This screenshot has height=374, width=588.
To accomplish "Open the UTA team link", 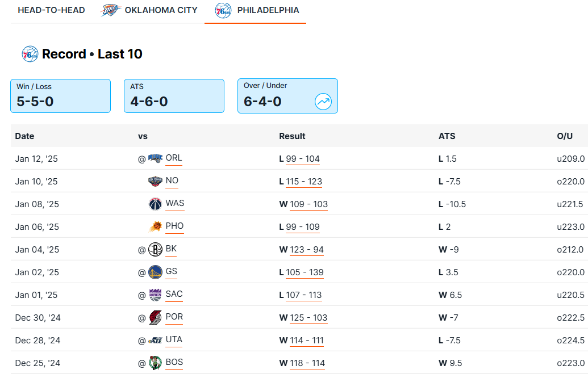I will [174, 340].
